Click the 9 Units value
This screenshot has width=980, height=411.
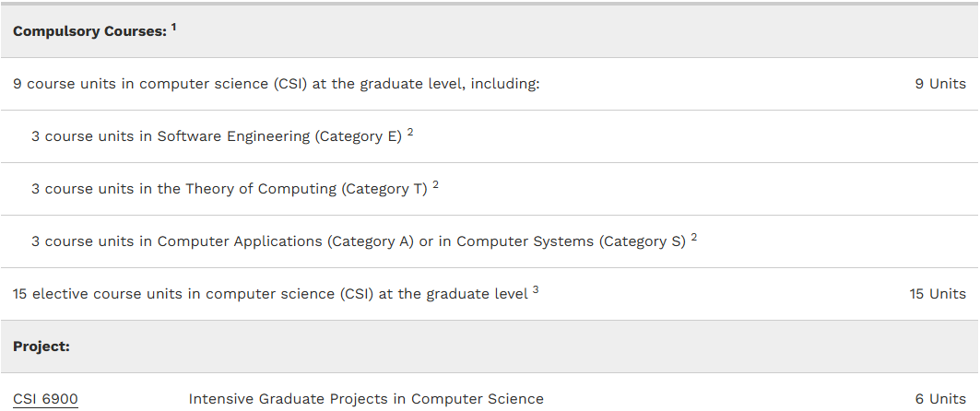939,84
